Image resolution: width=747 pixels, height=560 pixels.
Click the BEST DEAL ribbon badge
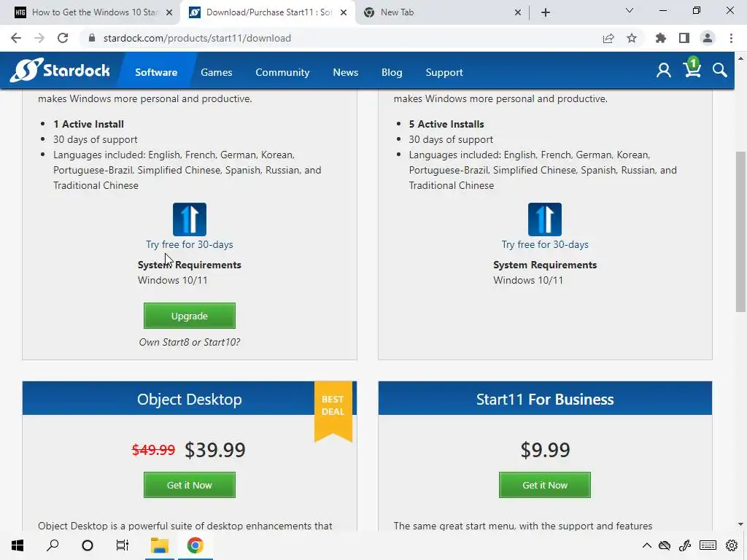tap(333, 411)
